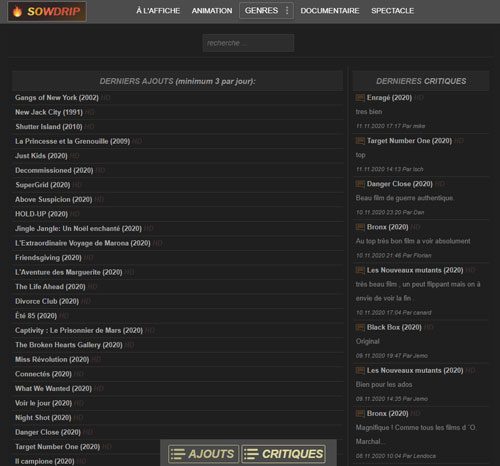The image size is (500, 466).
Task: Click the list icon on the Ajouts button
Action: (178, 454)
